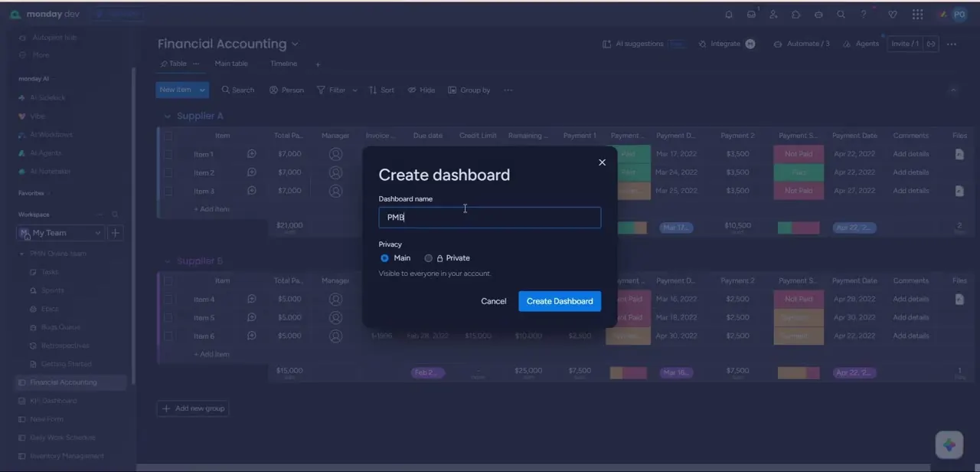Tick the Item 6 checkbox
980x472 pixels.
tap(168, 336)
